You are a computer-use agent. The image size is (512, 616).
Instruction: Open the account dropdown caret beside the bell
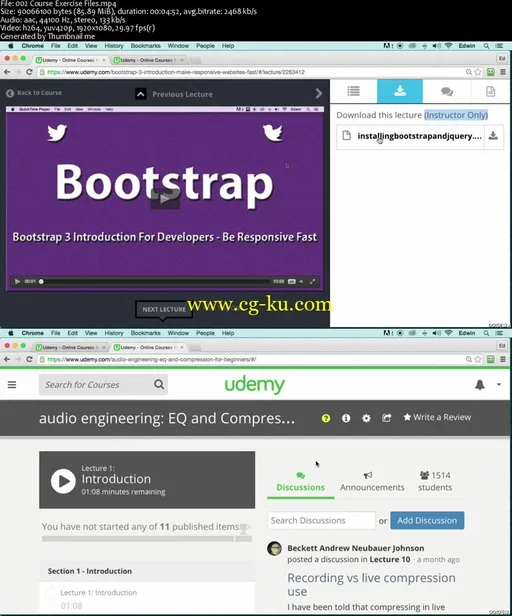coord(499,384)
